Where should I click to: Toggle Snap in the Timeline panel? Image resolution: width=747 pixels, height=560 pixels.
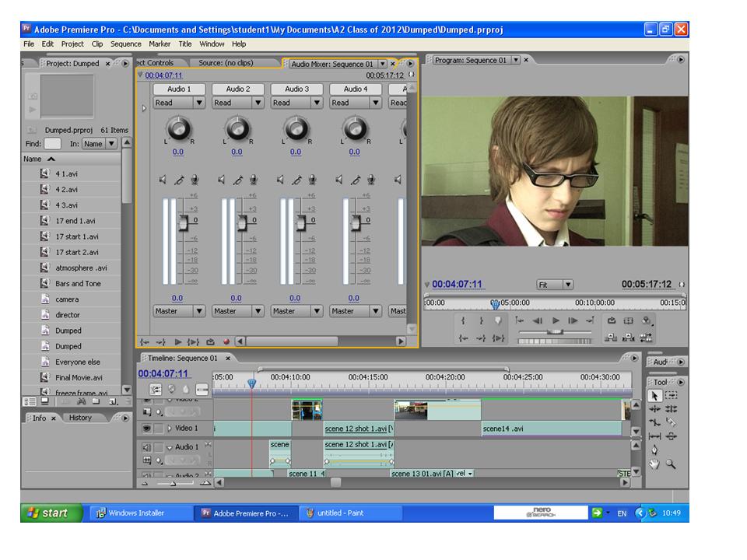coord(156,390)
